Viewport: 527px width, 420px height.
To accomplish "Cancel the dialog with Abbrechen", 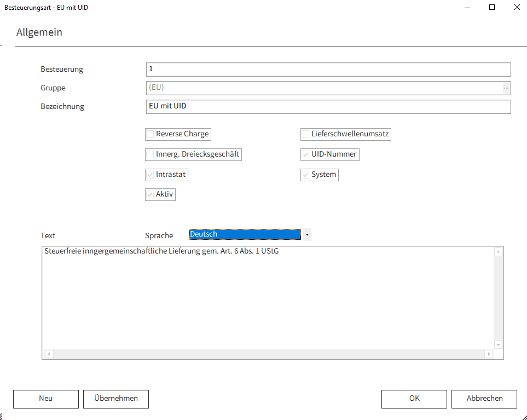I will (x=484, y=399).
